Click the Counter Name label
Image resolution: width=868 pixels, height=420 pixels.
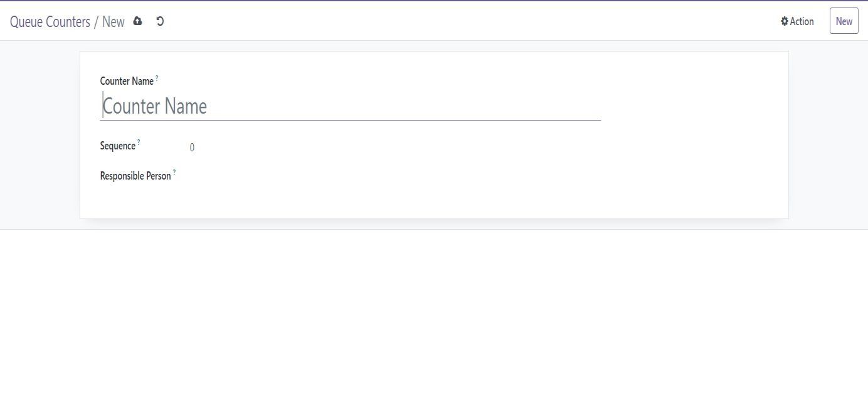127,82
